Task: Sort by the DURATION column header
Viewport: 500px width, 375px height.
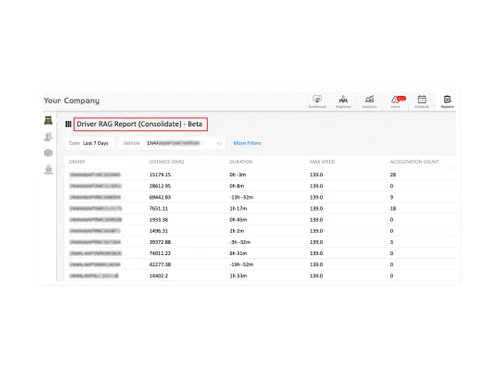Action: coord(241,162)
